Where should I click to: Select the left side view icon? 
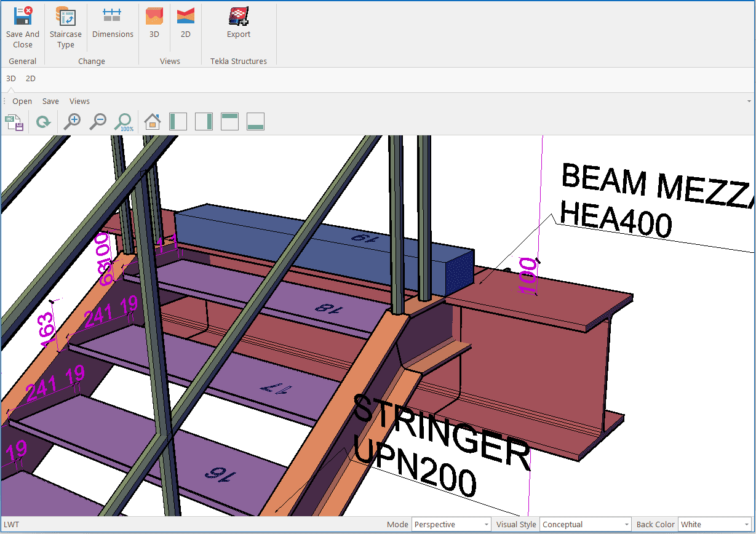pyautogui.click(x=178, y=122)
